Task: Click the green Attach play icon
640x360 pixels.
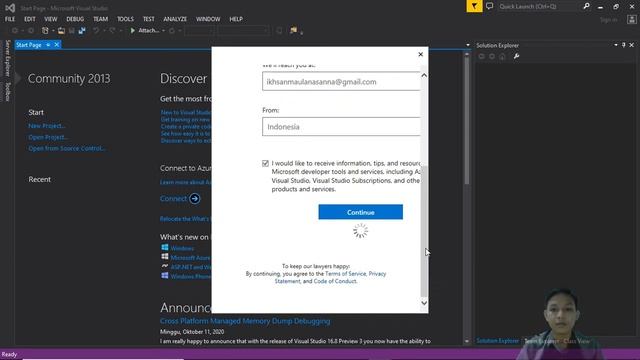Action: coord(132,31)
